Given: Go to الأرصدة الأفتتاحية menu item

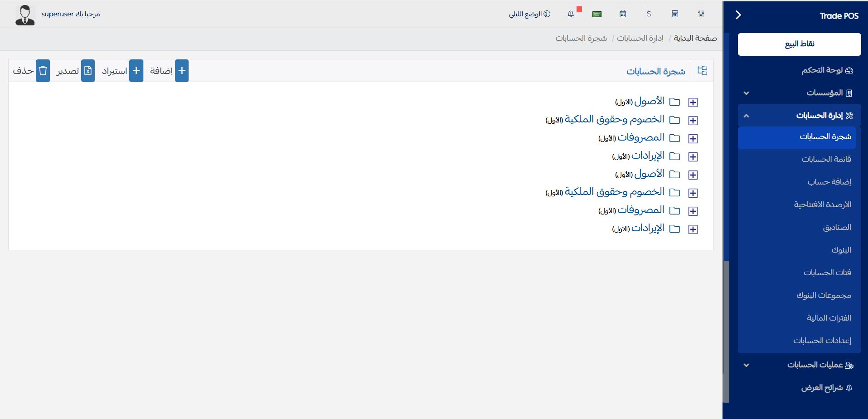Looking at the screenshot, I should point(822,205).
